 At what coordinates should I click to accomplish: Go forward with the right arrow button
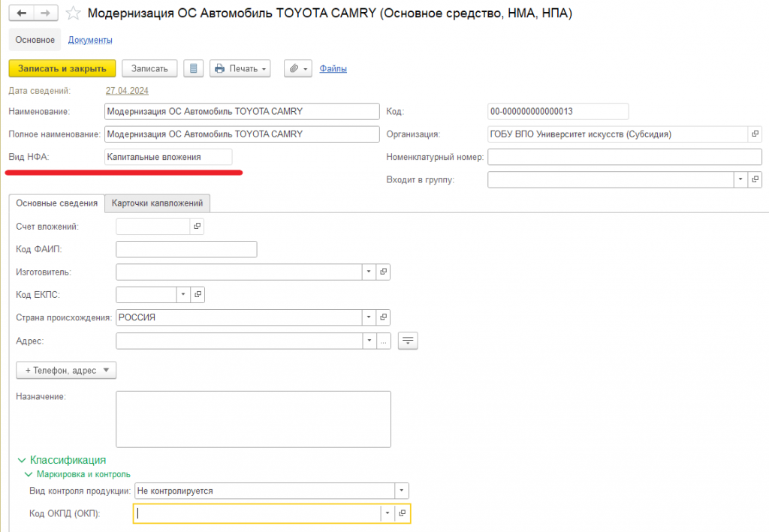46,14
